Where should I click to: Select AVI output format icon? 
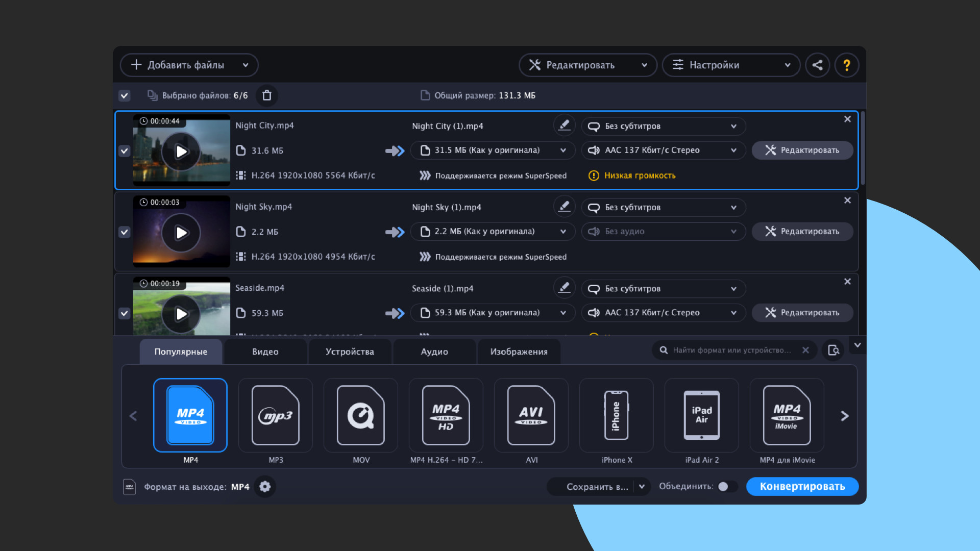point(532,415)
